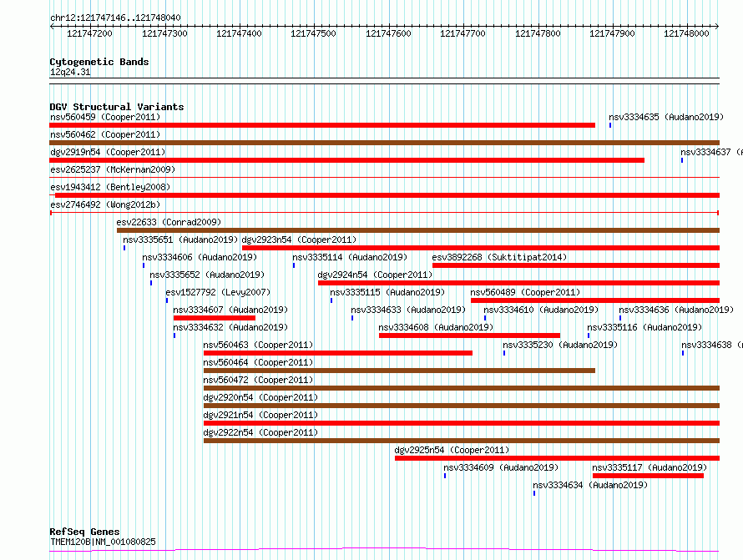
Task: Open the dgv2919n54 (Cooper2011) variant label
Action: [108, 152]
